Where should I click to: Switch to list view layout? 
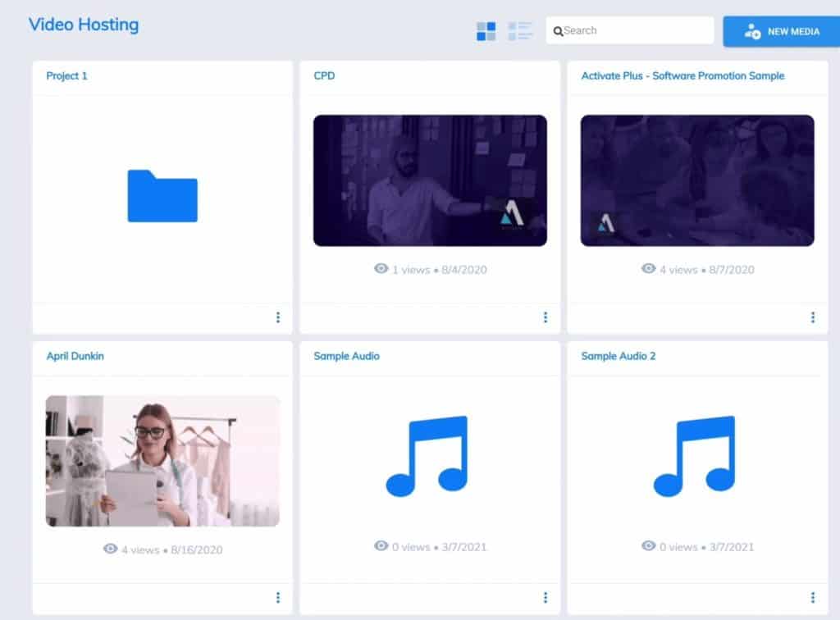click(520, 31)
